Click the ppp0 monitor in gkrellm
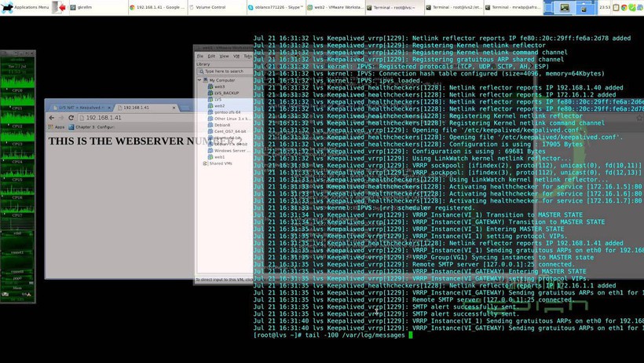 [x=17, y=280]
